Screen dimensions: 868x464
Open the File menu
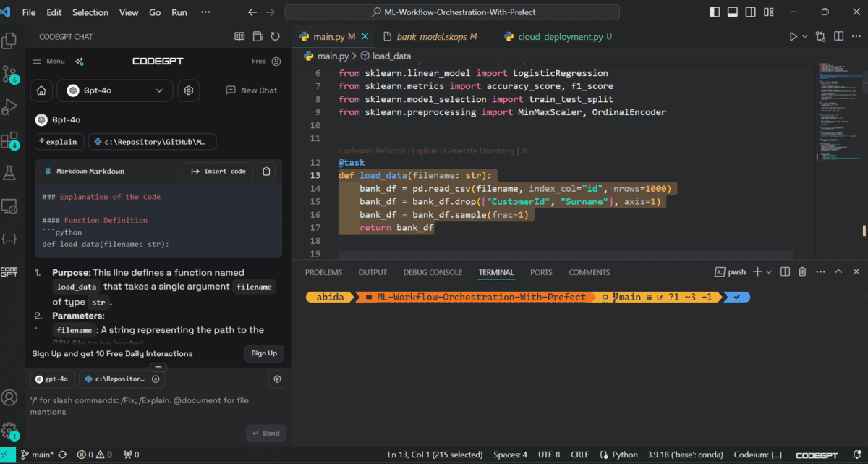pos(29,12)
